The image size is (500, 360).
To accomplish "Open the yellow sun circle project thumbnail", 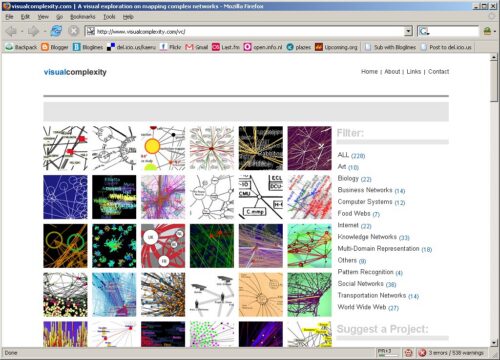I will point(163,148).
